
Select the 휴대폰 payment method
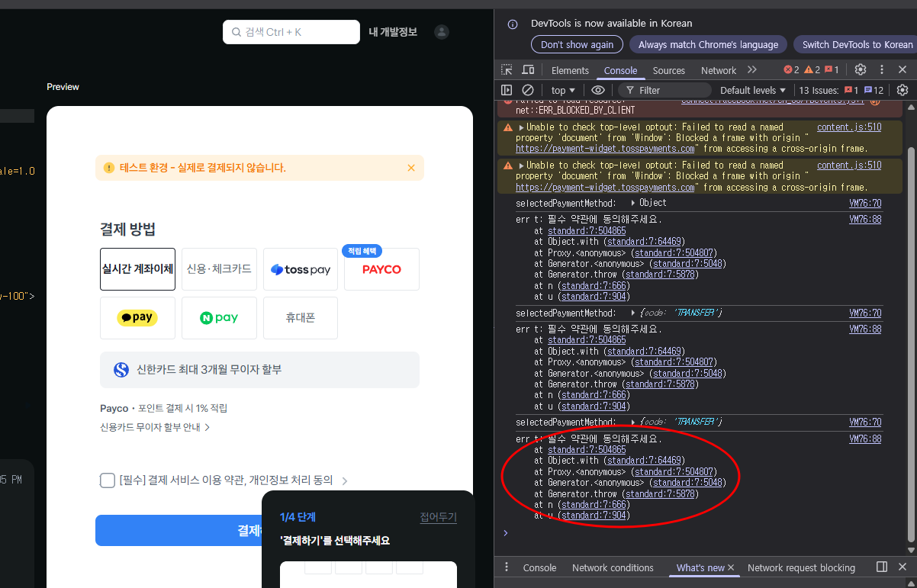pyautogui.click(x=301, y=318)
